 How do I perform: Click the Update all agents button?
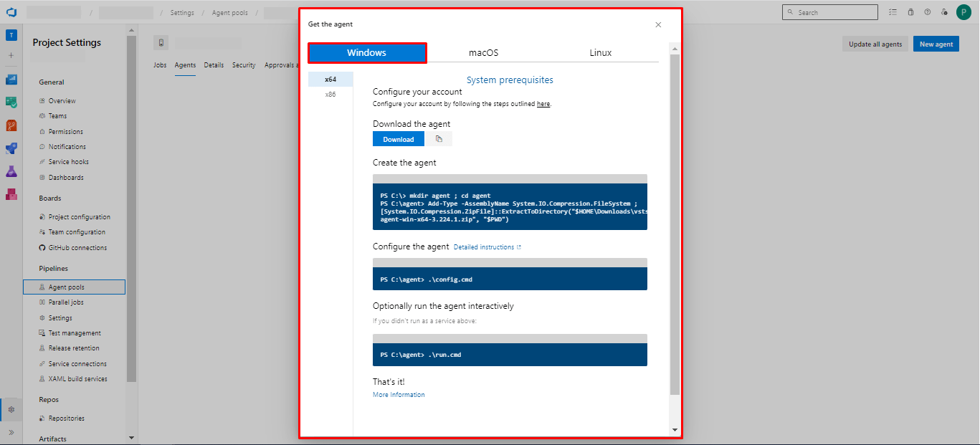coord(875,44)
